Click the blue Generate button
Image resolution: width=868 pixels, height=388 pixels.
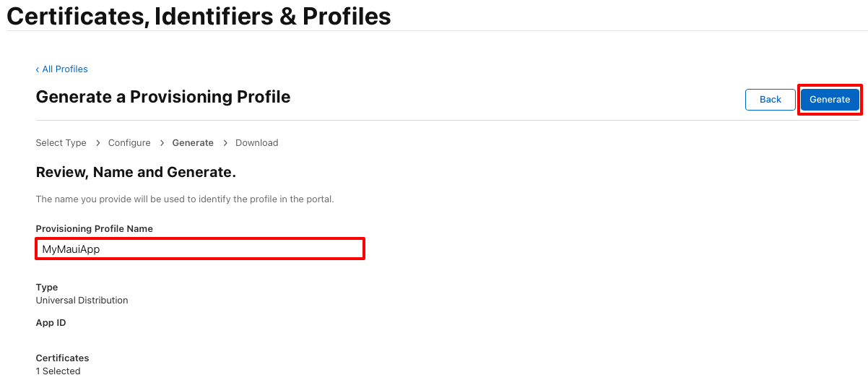point(830,100)
